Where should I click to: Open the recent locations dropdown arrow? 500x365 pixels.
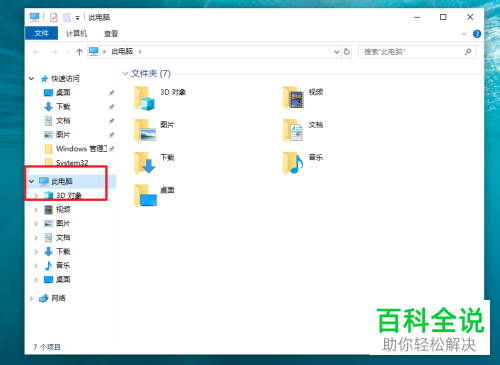point(67,52)
